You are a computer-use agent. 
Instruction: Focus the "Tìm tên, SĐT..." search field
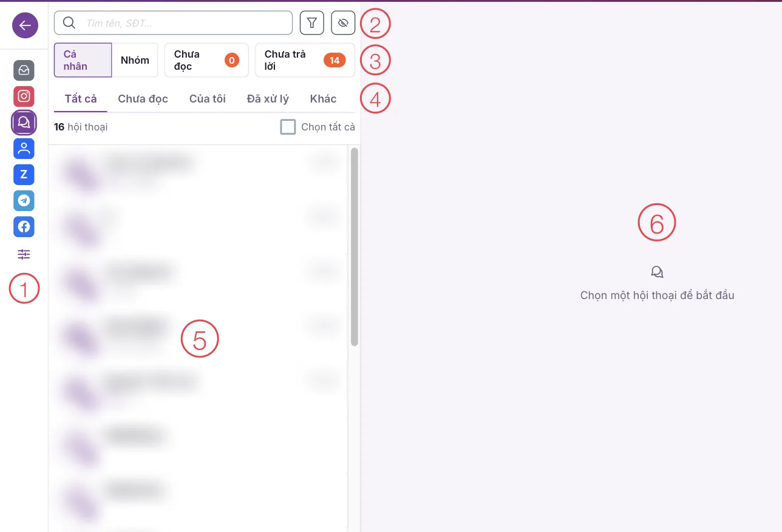[174, 23]
